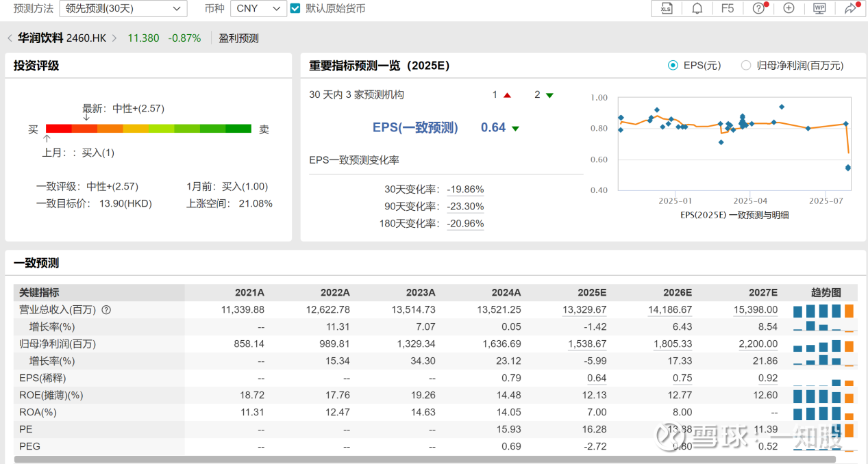Click the chevron right of 2460.HK
This screenshot has height=464, width=868.
tap(114, 38)
